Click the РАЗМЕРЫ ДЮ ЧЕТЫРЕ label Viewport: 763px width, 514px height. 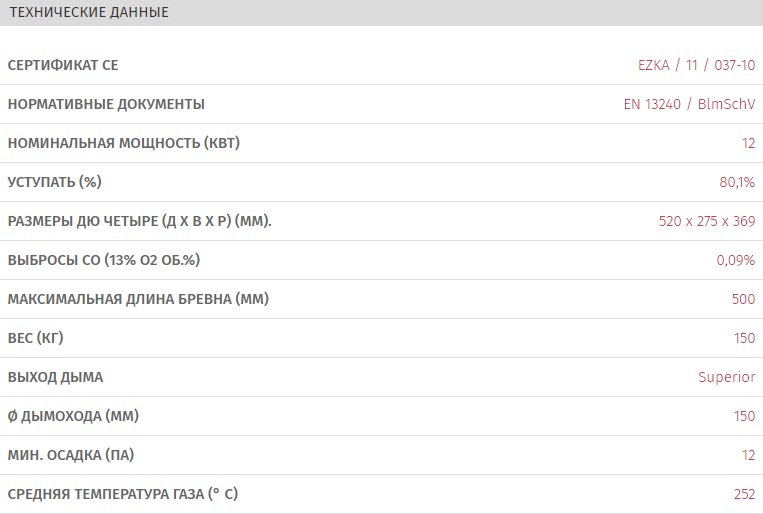point(139,221)
